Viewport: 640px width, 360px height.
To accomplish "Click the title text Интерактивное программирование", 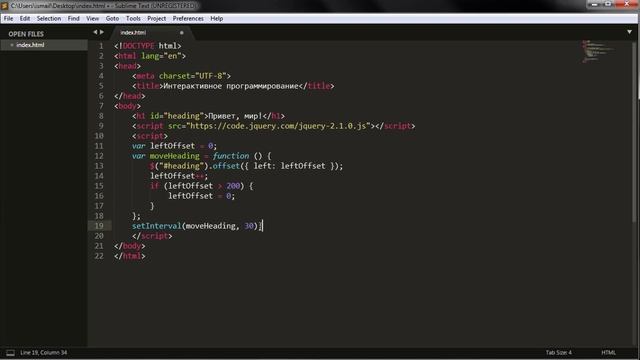I will pos(231,86).
